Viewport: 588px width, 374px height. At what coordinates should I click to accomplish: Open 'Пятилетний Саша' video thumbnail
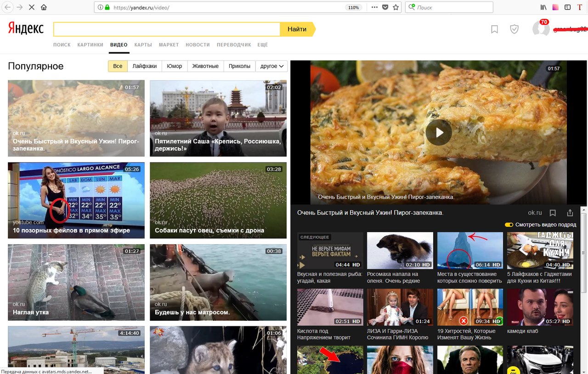tap(218, 118)
